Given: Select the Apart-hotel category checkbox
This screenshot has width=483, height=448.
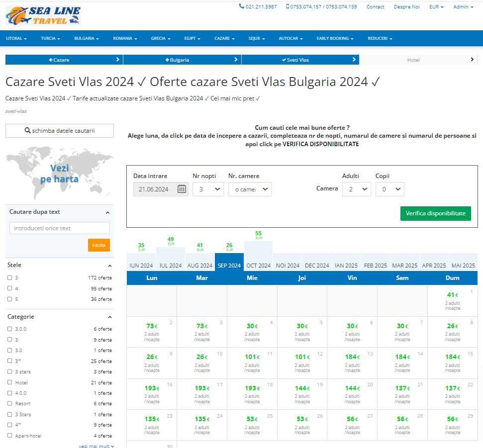Looking at the screenshot, I should (x=10, y=436).
